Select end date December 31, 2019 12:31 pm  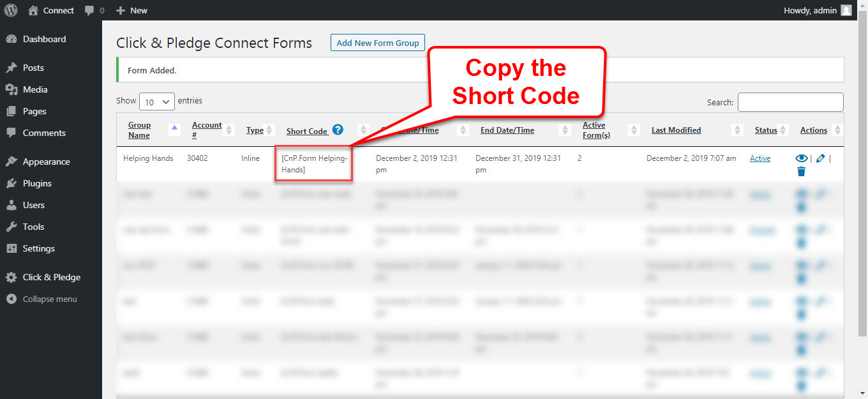click(518, 164)
